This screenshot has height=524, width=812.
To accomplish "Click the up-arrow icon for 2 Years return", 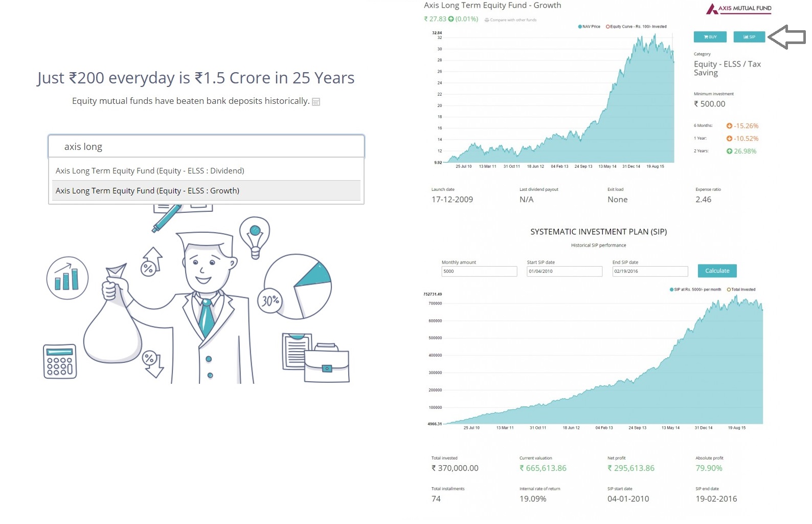I will coord(729,151).
